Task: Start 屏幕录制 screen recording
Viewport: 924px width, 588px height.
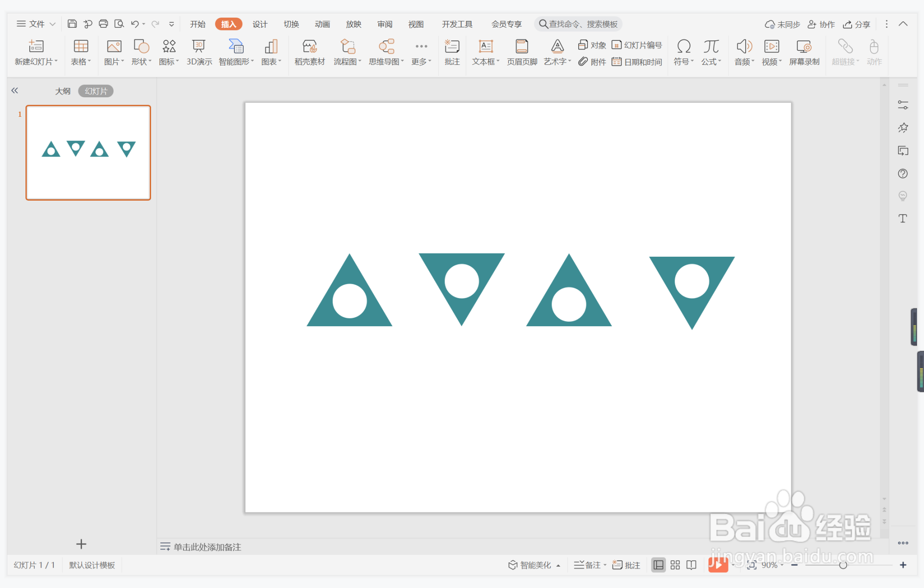Action: [x=804, y=52]
